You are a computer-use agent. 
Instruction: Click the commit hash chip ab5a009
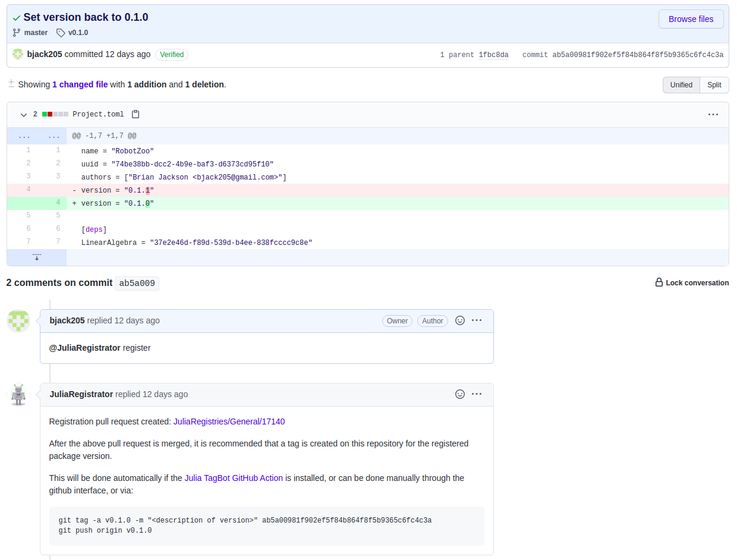(137, 282)
